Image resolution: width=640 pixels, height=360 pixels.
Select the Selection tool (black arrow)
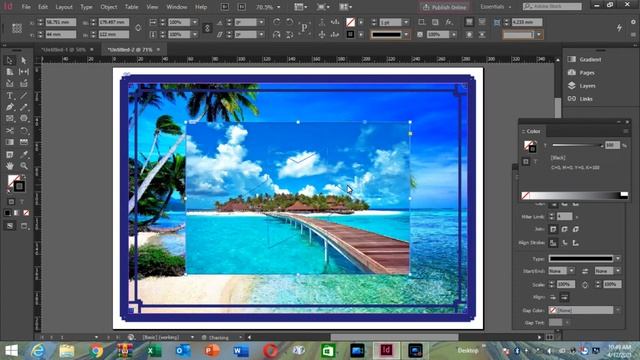click(10, 60)
